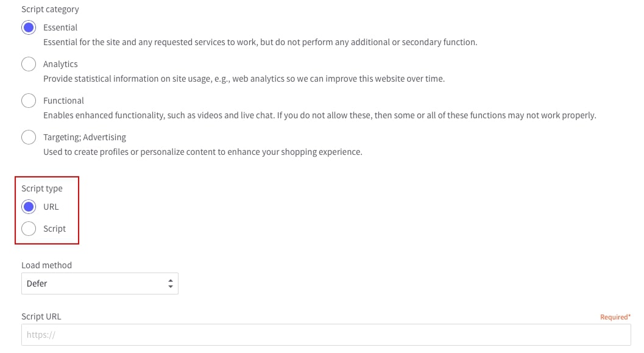Select the URL script type radio button
This screenshot has height=353, width=644.
click(x=29, y=207)
